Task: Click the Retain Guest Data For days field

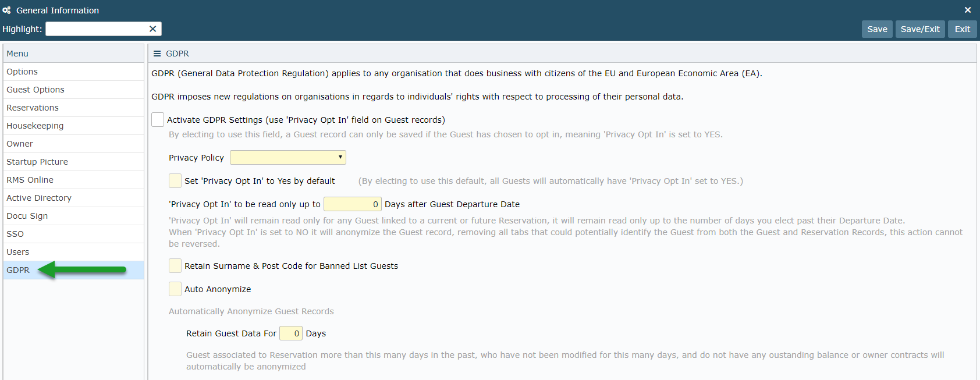Action: (x=291, y=333)
